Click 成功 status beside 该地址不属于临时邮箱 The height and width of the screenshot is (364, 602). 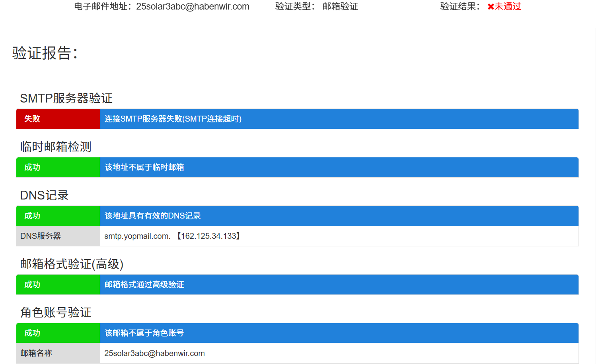(58, 167)
